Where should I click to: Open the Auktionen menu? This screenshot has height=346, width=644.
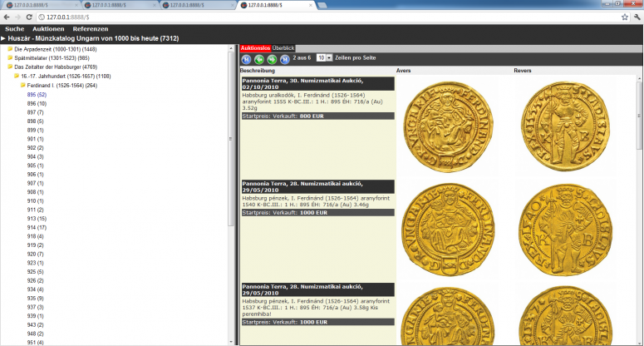48,29
